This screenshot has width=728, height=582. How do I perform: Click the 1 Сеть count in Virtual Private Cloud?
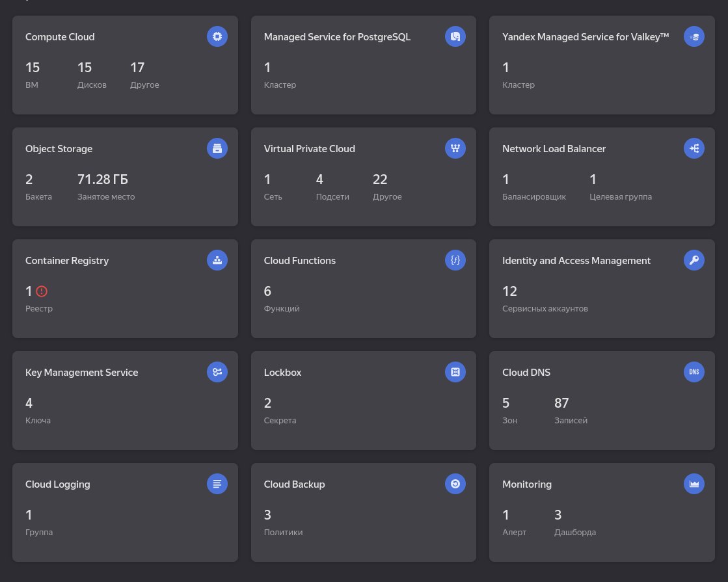273,186
